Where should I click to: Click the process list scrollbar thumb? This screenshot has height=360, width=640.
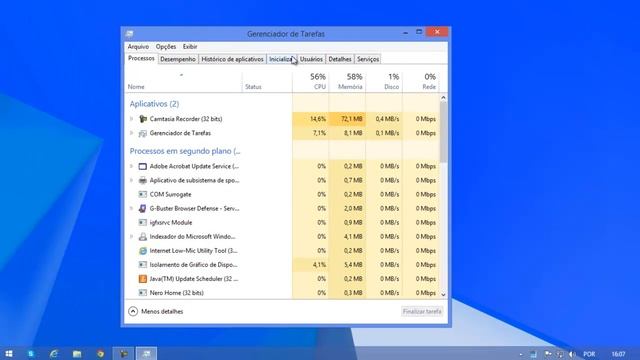pos(443,131)
